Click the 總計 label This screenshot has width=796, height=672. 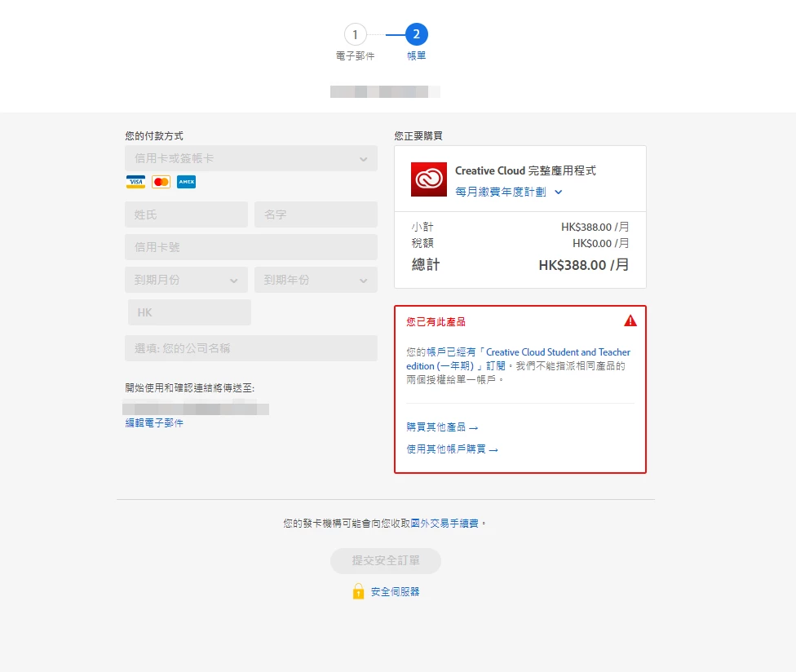point(426,265)
